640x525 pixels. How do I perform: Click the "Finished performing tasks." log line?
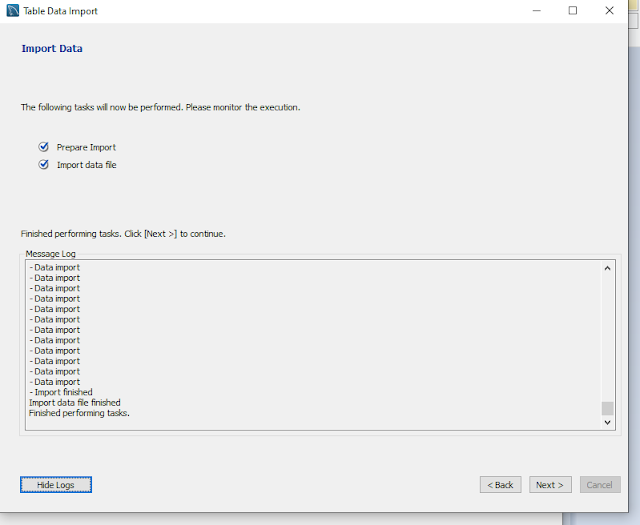79,413
